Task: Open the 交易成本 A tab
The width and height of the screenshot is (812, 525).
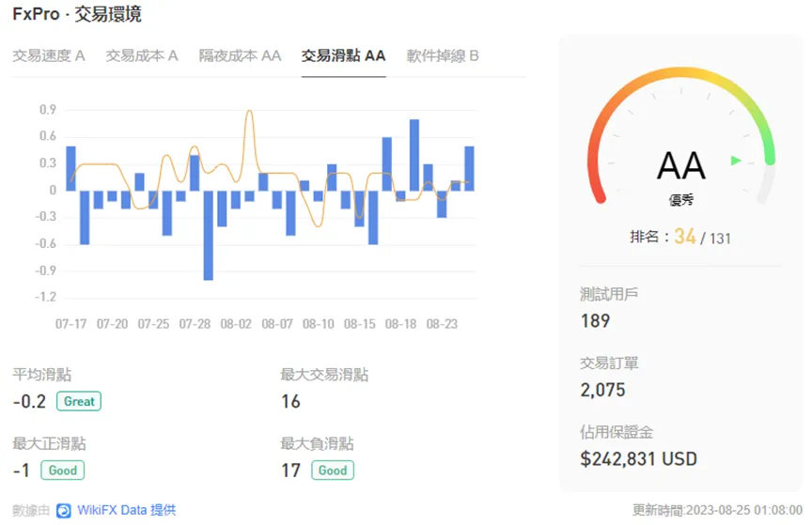Action: click(142, 55)
